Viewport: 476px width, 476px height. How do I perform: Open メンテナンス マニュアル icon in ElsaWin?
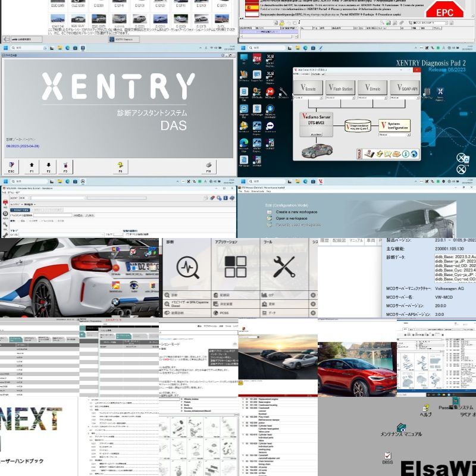pos(401,430)
